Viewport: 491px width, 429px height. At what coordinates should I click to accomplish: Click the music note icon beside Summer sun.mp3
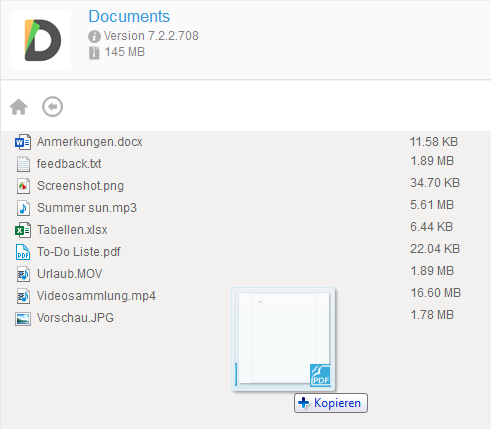tap(23, 208)
